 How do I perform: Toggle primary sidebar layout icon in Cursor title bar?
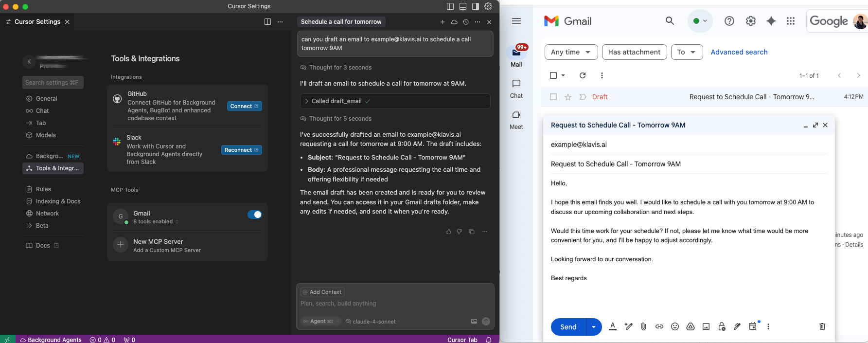coord(450,6)
